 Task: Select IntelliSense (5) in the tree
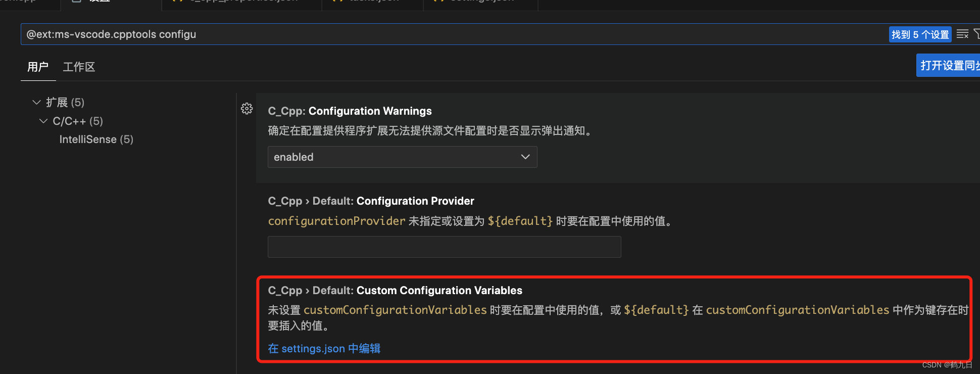[x=96, y=139]
